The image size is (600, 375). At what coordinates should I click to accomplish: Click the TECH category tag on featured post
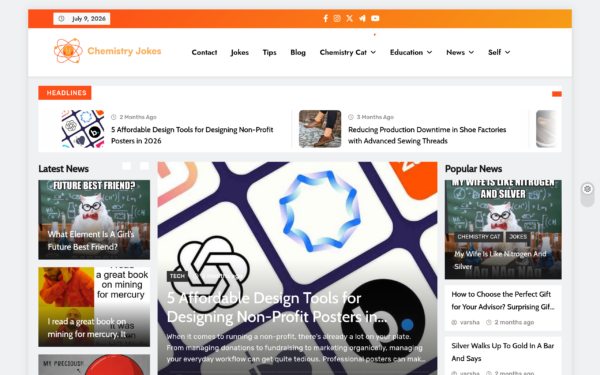tap(177, 276)
